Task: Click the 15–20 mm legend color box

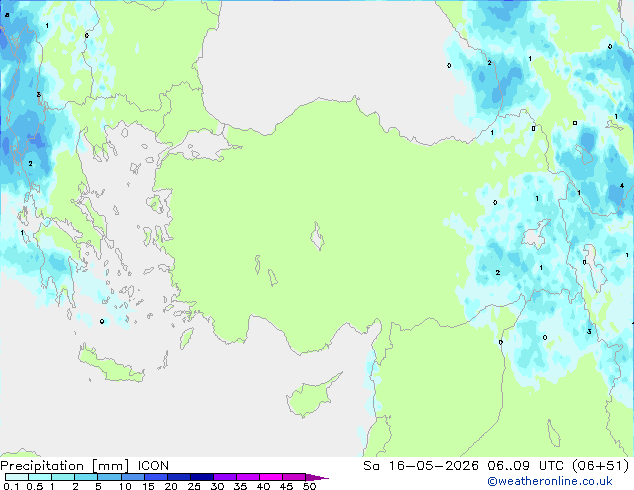Action: [155, 477]
